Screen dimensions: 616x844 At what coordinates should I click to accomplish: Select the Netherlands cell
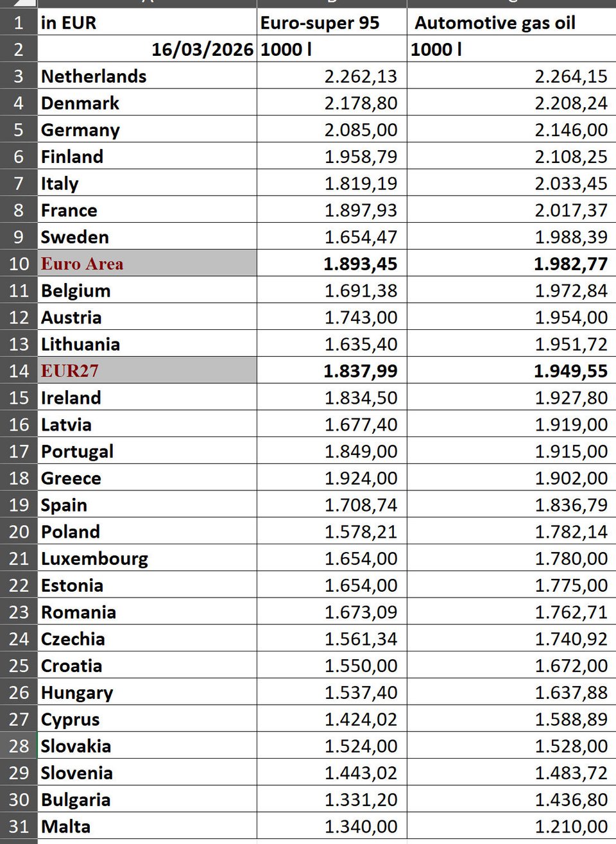94,76
